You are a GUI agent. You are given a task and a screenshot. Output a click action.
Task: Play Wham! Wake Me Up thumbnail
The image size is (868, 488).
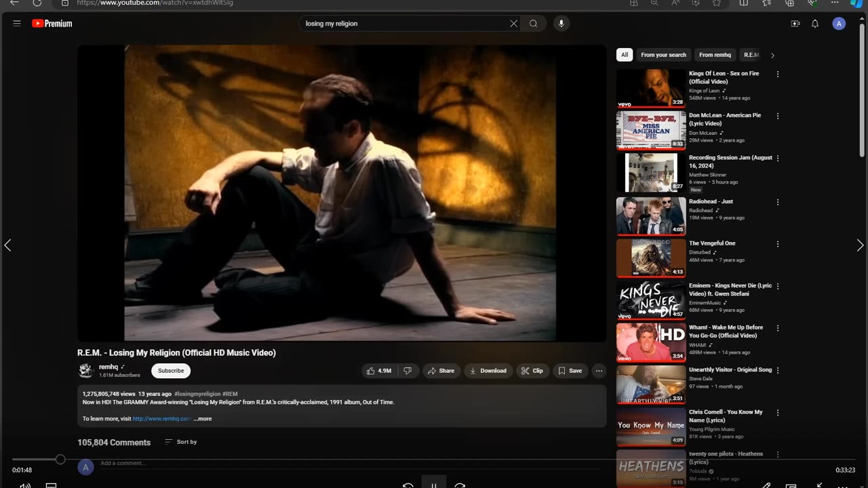coord(651,342)
